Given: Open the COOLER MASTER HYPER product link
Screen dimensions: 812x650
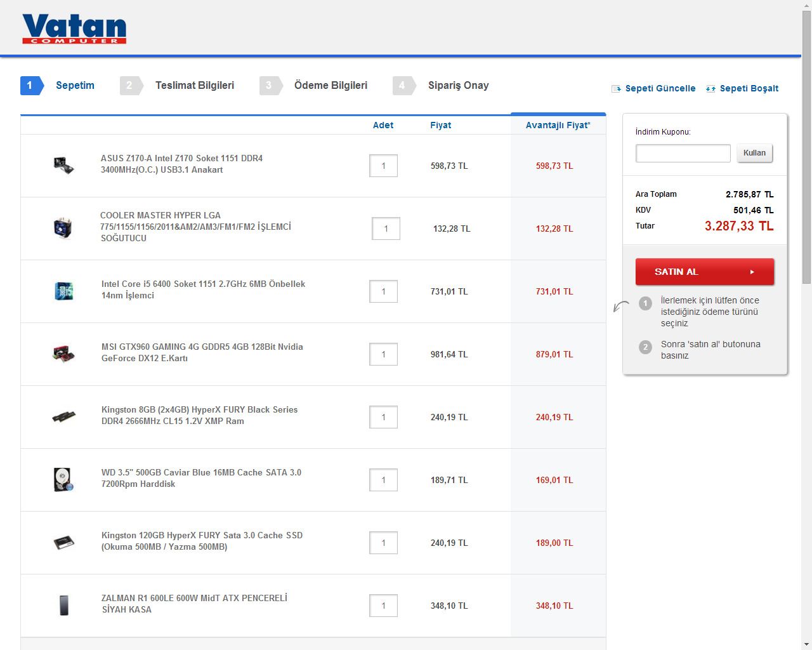Looking at the screenshot, I should click(x=195, y=227).
